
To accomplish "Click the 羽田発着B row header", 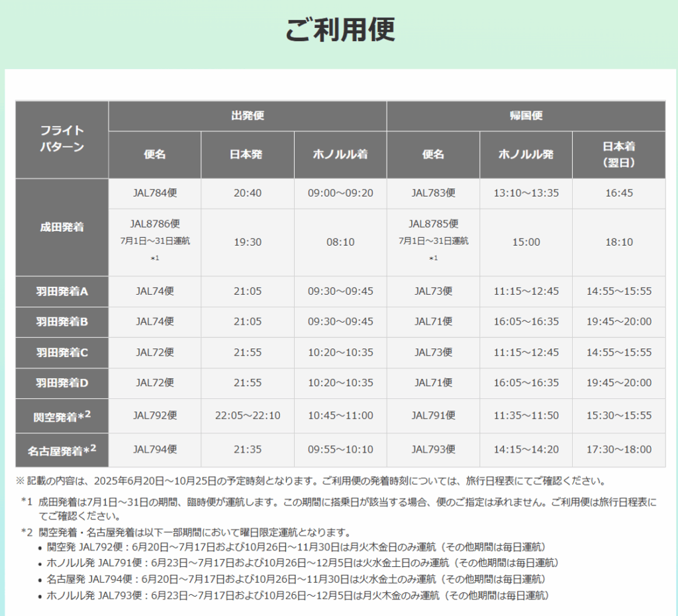I will [62, 322].
